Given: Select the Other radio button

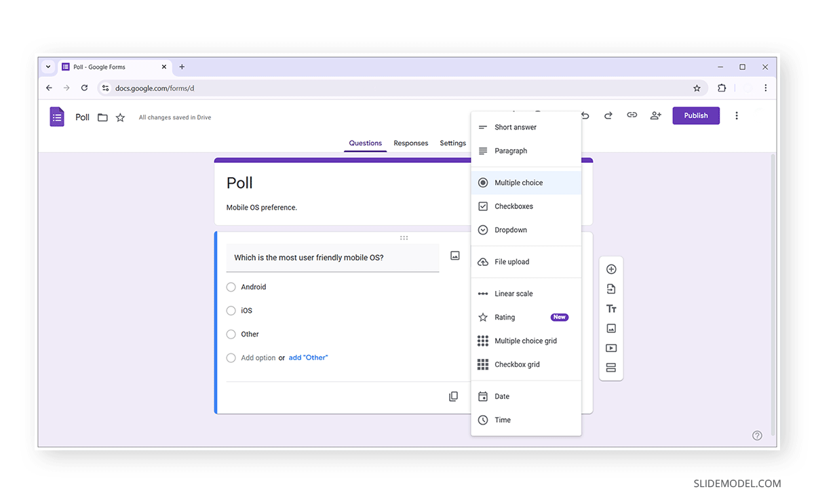Looking at the screenshot, I should [231, 334].
